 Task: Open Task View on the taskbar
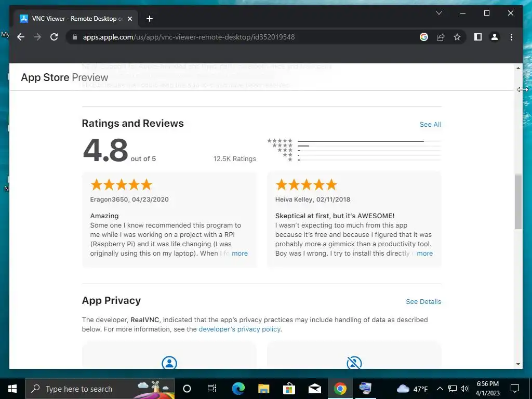pyautogui.click(x=212, y=389)
